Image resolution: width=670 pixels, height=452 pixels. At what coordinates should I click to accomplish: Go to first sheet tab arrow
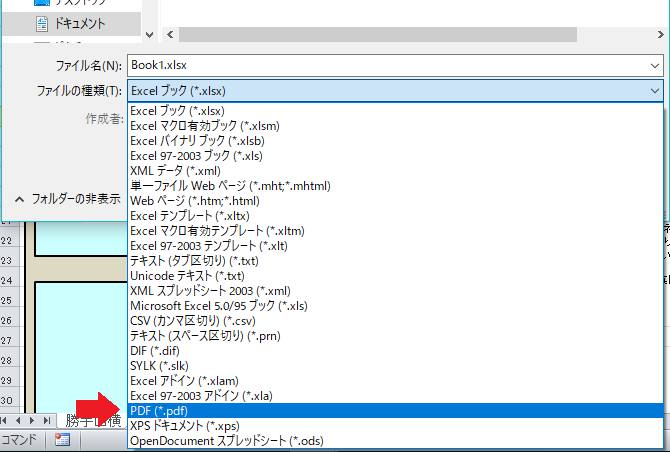3,421
